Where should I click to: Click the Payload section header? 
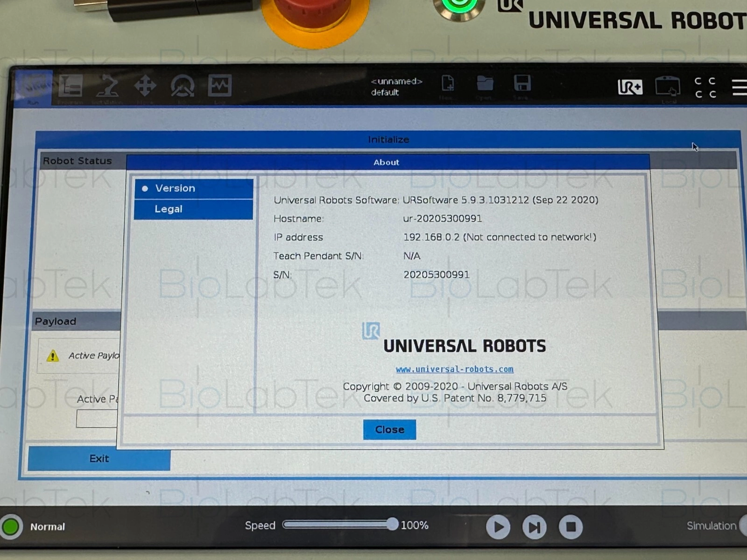(56, 322)
